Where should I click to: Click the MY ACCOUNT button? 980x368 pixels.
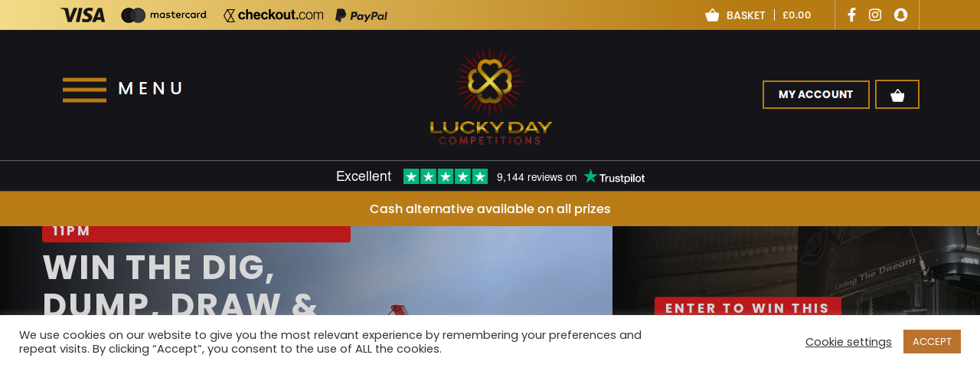(816, 94)
